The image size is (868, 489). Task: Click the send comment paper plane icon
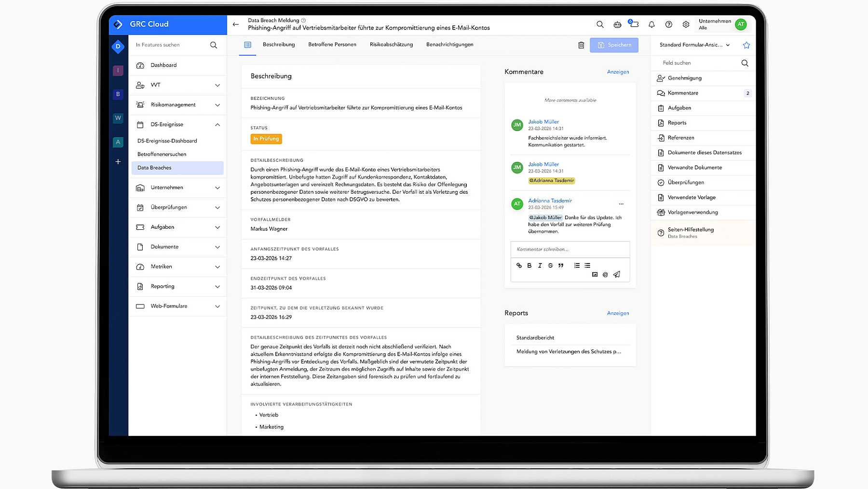point(617,275)
